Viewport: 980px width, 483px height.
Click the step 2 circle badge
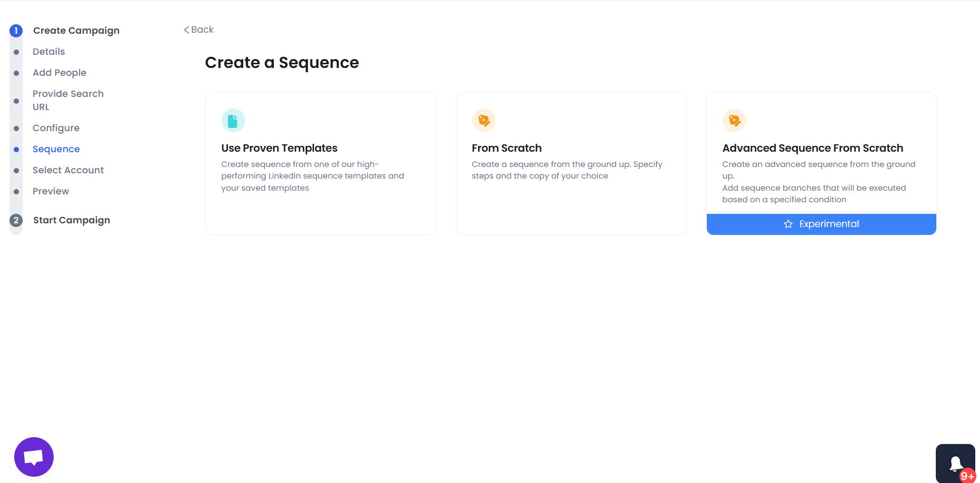(16, 220)
